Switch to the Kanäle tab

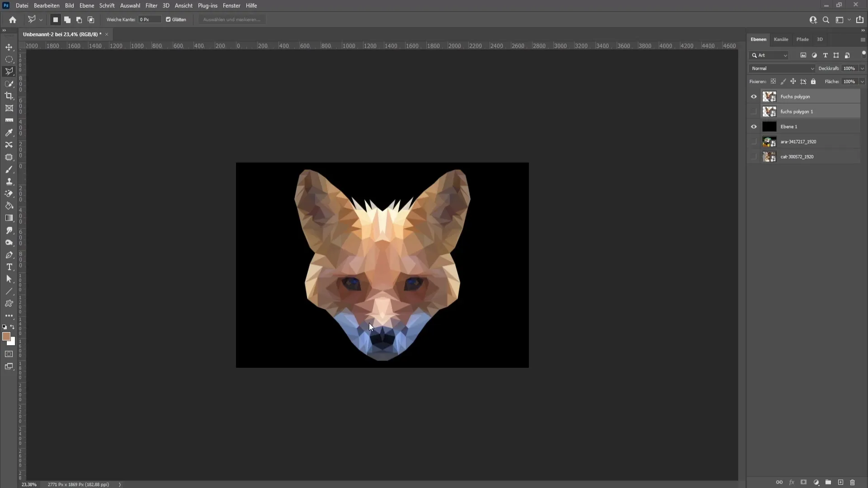[781, 39]
